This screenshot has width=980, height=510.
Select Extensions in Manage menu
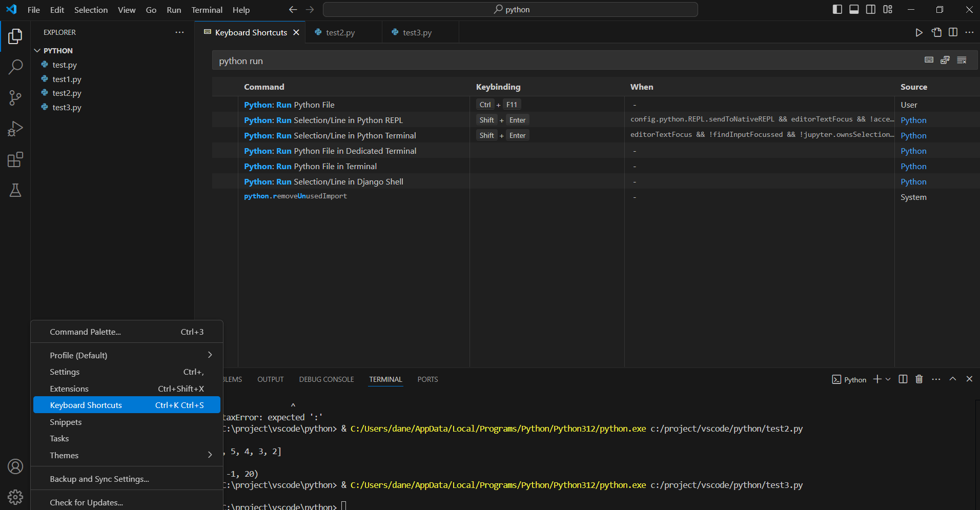(x=127, y=389)
